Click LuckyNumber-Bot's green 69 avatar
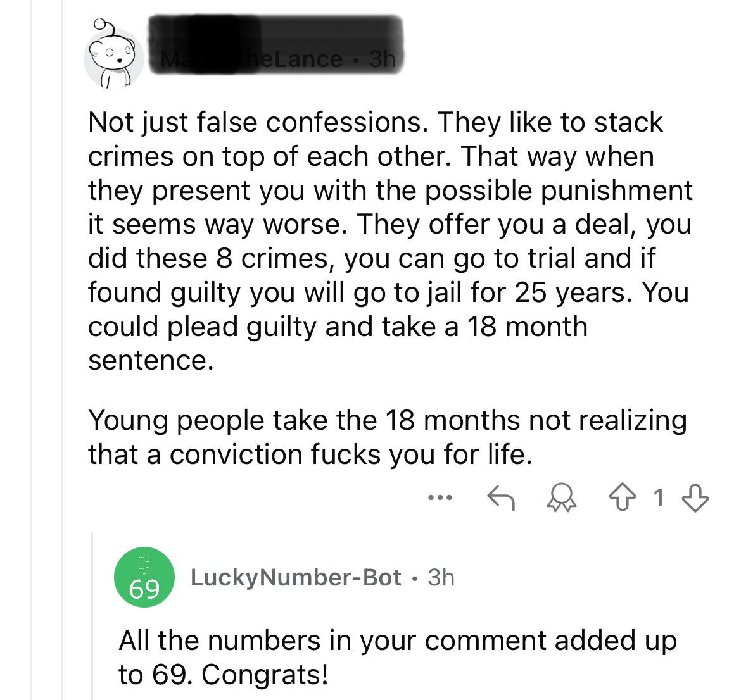The image size is (741, 700). (x=144, y=578)
